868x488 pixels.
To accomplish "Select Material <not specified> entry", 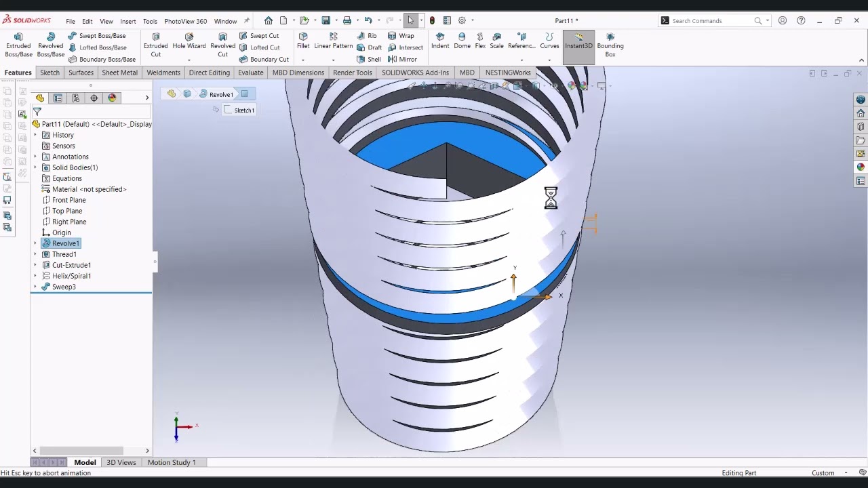I will pos(84,189).
